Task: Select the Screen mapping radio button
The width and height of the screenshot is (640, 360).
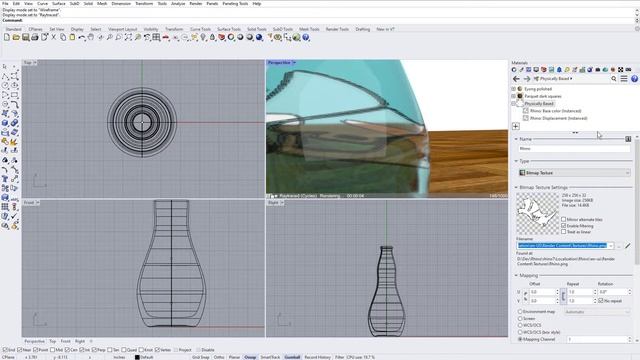Action: [520, 318]
